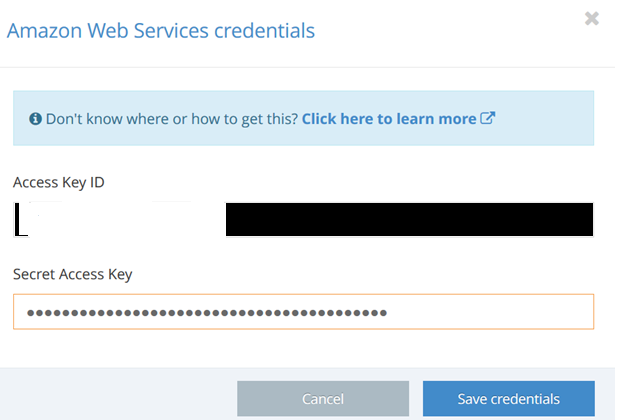The height and width of the screenshot is (420, 617).
Task: Click the 'Amazon Web Services credentials' title
Action: click(161, 31)
